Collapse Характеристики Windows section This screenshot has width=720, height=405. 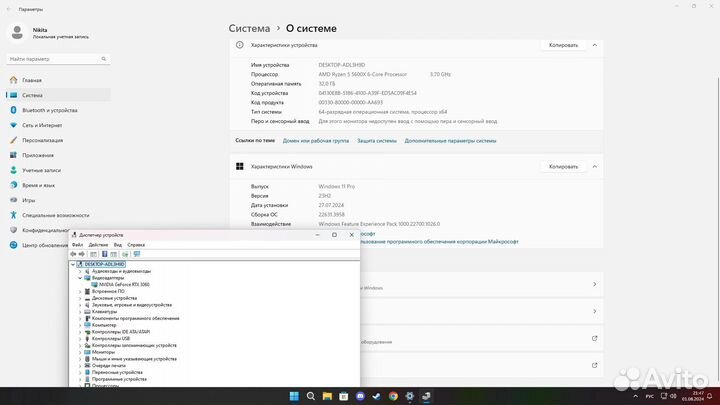[x=595, y=167]
